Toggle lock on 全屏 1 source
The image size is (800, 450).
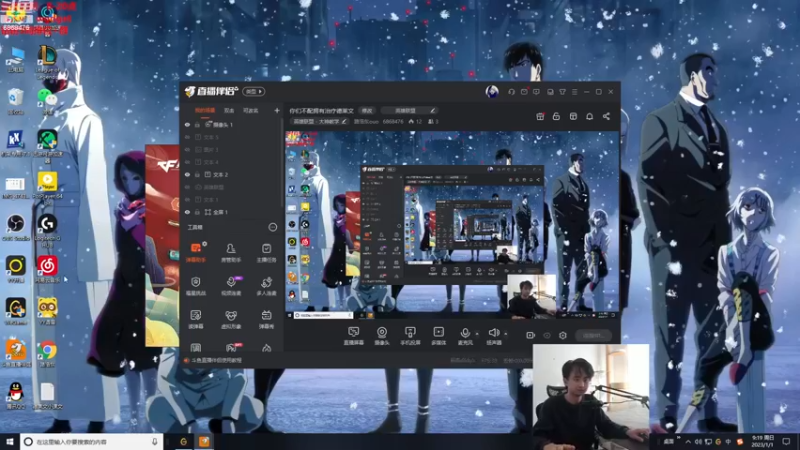pos(197,212)
